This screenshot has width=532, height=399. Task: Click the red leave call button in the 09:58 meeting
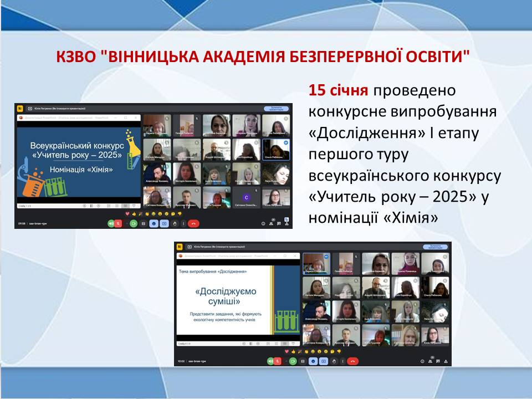[x=193, y=223]
